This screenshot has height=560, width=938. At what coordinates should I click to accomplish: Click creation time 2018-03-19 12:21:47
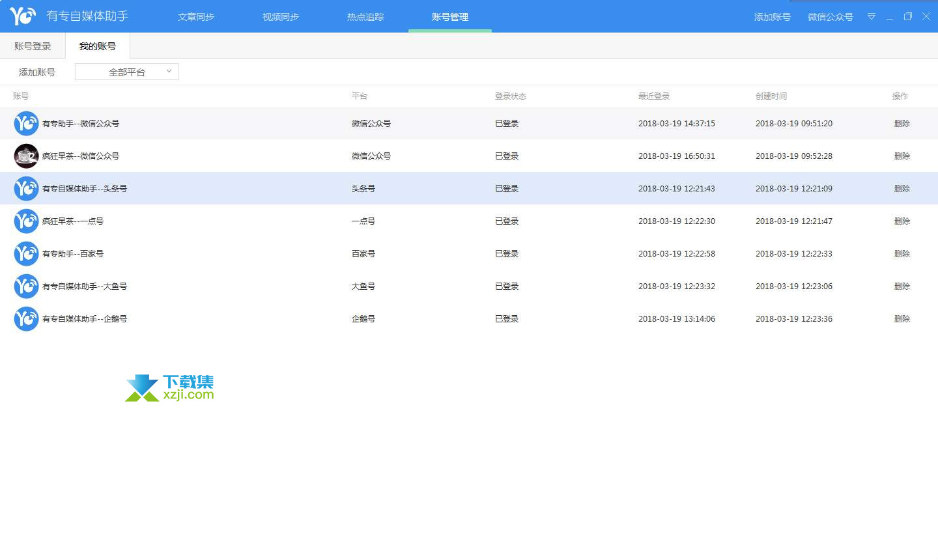[794, 221]
